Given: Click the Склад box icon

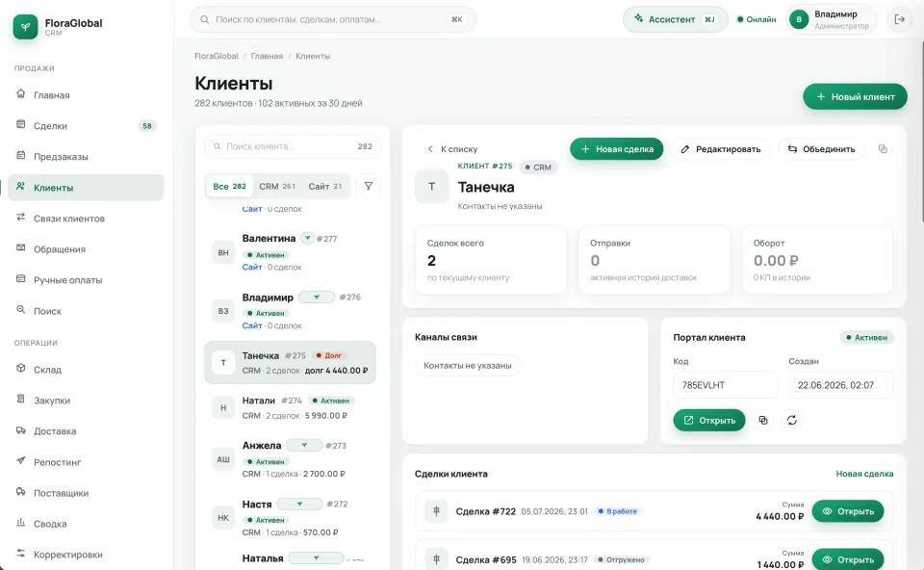Looking at the screenshot, I should point(20,368).
